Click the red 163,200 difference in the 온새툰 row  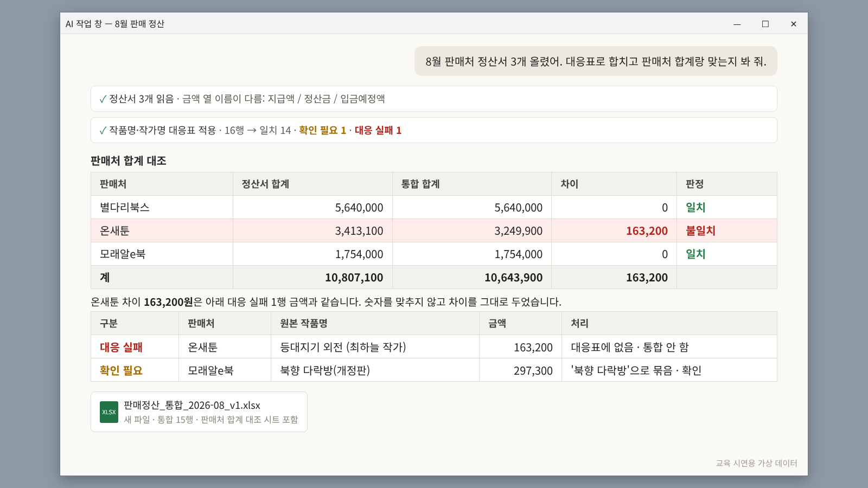click(x=647, y=231)
